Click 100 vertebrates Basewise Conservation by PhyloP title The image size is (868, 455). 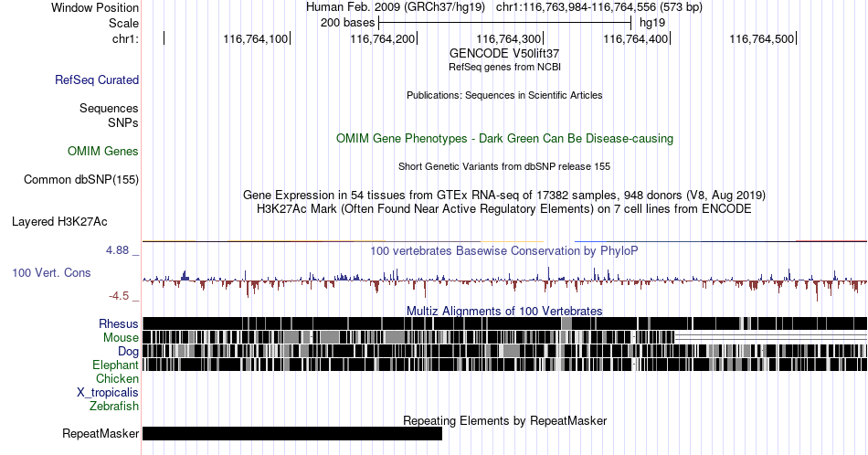(x=504, y=250)
